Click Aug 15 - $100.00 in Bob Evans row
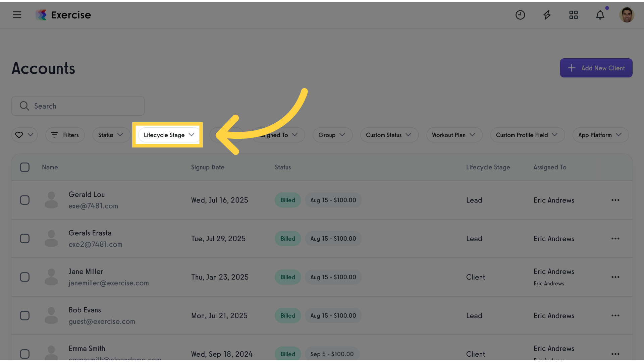 pyautogui.click(x=333, y=316)
